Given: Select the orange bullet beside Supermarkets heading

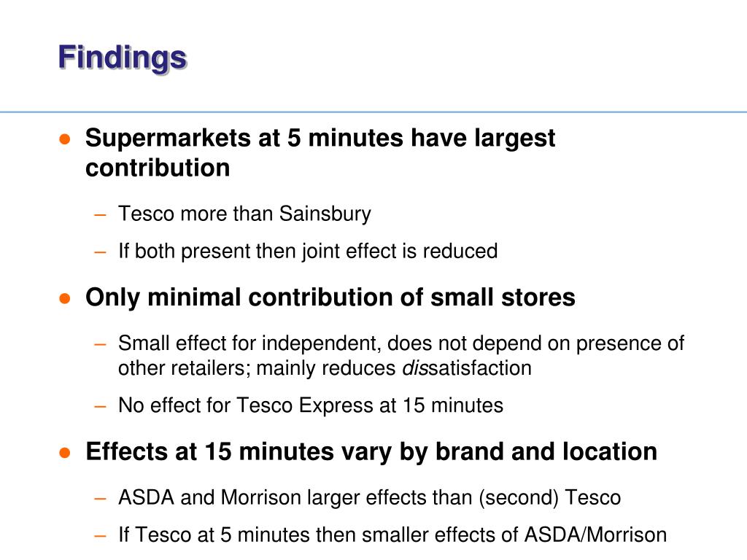Looking at the screenshot, I should point(65,139).
